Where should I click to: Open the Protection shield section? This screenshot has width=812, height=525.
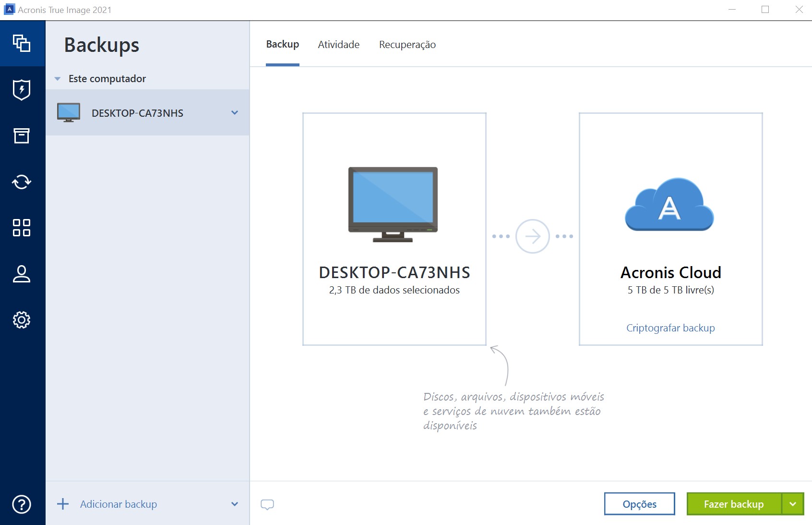[x=22, y=90]
